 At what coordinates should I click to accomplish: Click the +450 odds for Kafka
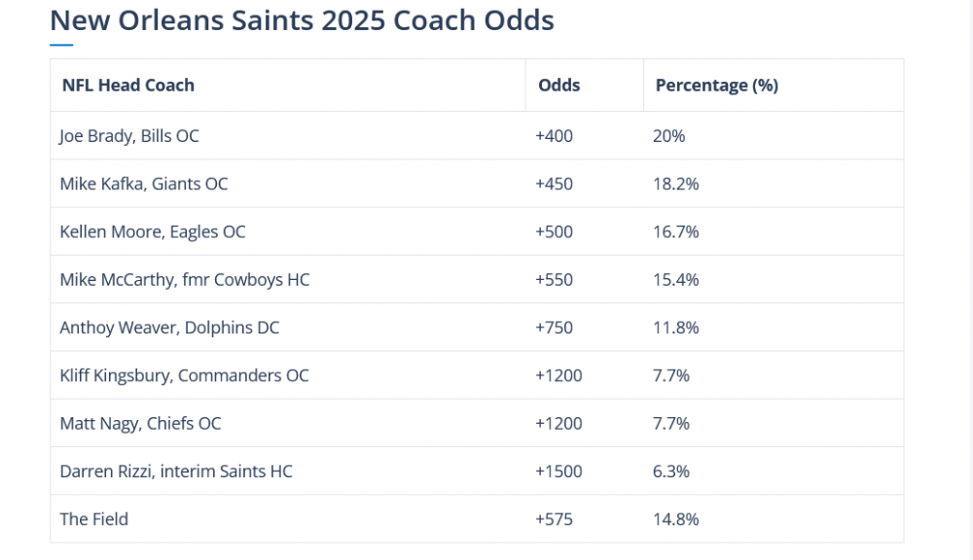[554, 184]
